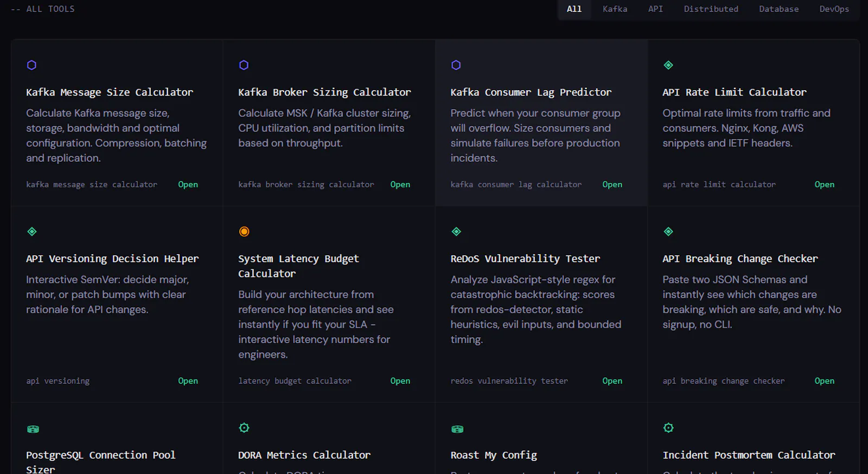The width and height of the screenshot is (868, 474).
Task: Choose the DevOps filter tab
Action: pyautogui.click(x=834, y=9)
